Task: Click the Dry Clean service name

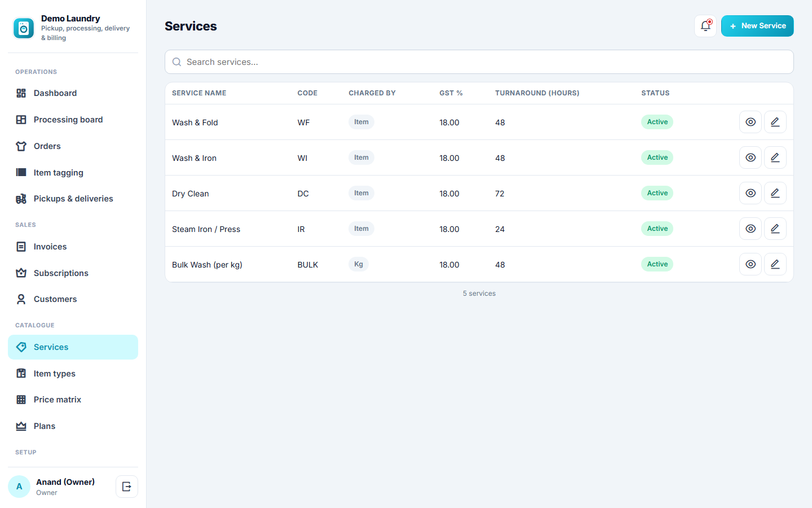Action: [x=191, y=194]
